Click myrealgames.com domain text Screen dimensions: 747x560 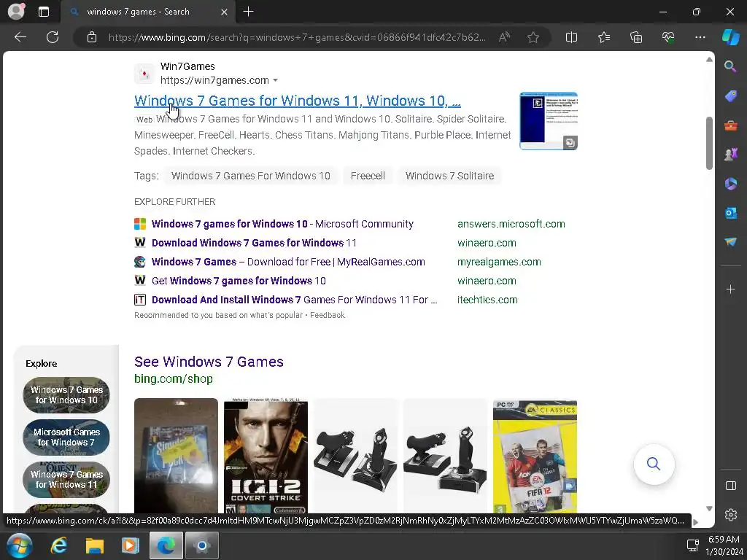pos(499,262)
